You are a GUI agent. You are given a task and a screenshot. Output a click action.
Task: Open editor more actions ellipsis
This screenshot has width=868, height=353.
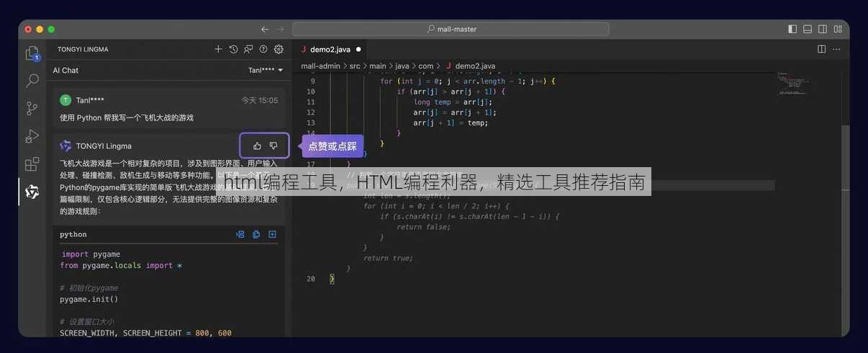click(836, 50)
